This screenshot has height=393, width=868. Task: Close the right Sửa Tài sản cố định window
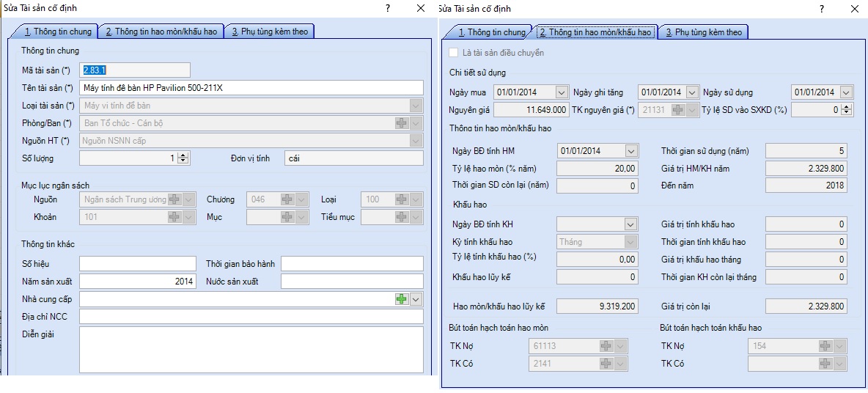click(x=855, y=9)
